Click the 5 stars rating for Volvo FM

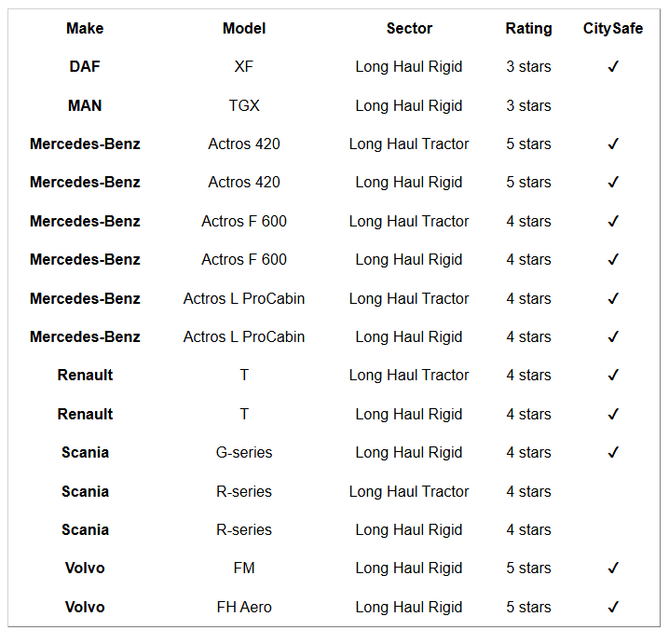pos(528,569)
